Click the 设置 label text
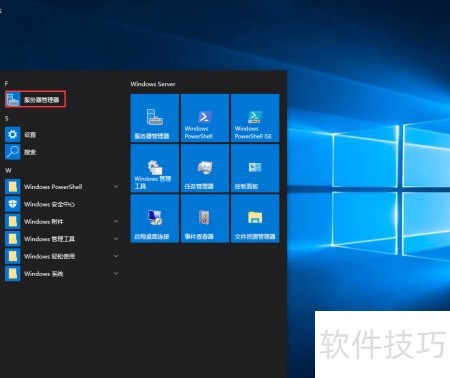This screenshot has height=378, width=450. (30, 135)
